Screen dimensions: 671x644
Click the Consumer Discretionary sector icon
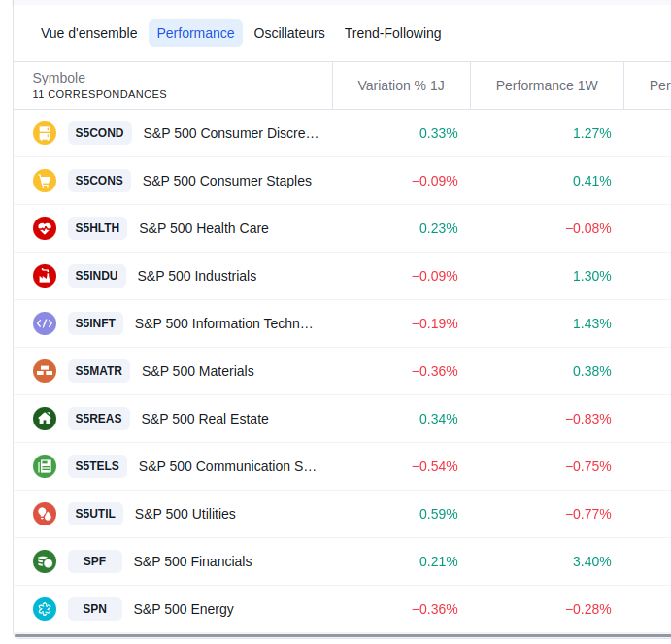click(x=44, y=133)
